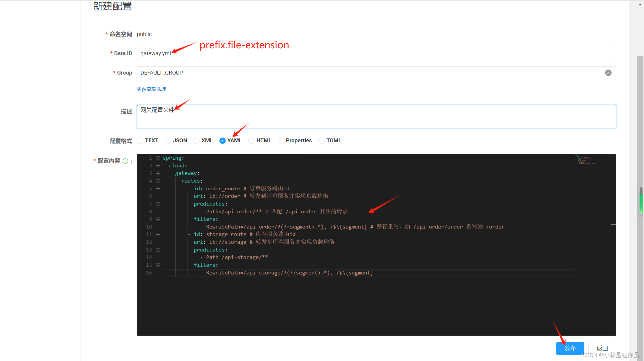
Task: Collapse the predicates block on line 7
Action: (158, 204)
